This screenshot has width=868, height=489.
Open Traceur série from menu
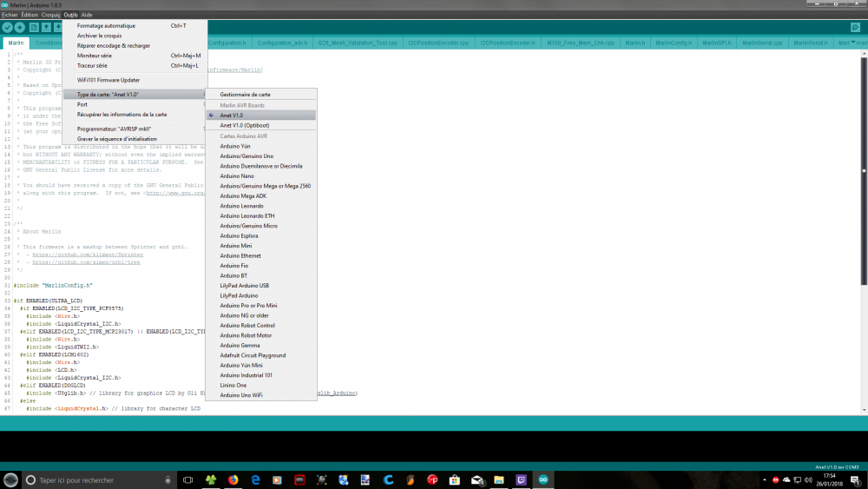click(x=135, y=65)
